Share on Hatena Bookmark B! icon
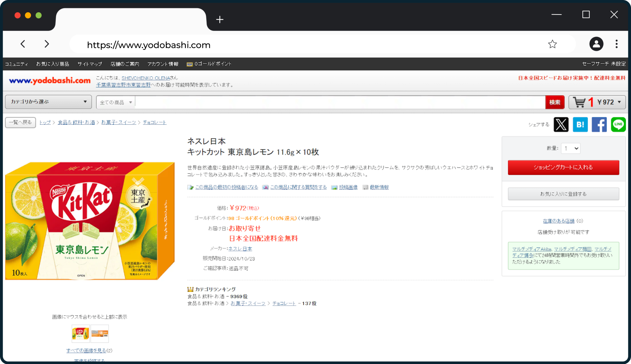 pos(580,125)
